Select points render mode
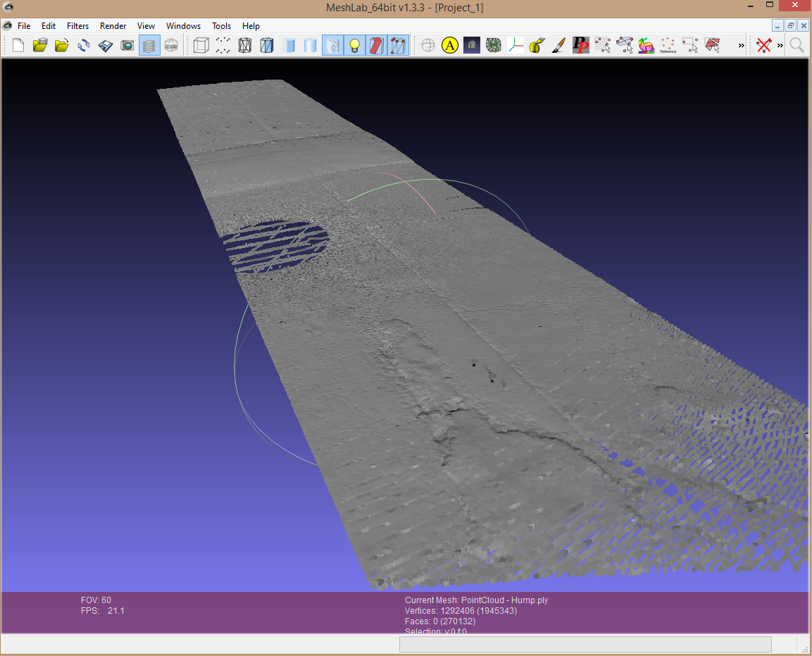 coord(223,46)
